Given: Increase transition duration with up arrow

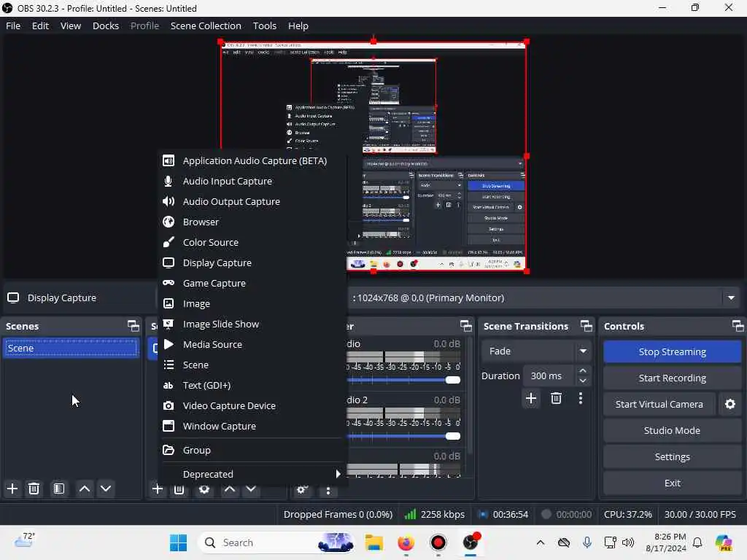Looking at the screenshot, I should 583,371.
